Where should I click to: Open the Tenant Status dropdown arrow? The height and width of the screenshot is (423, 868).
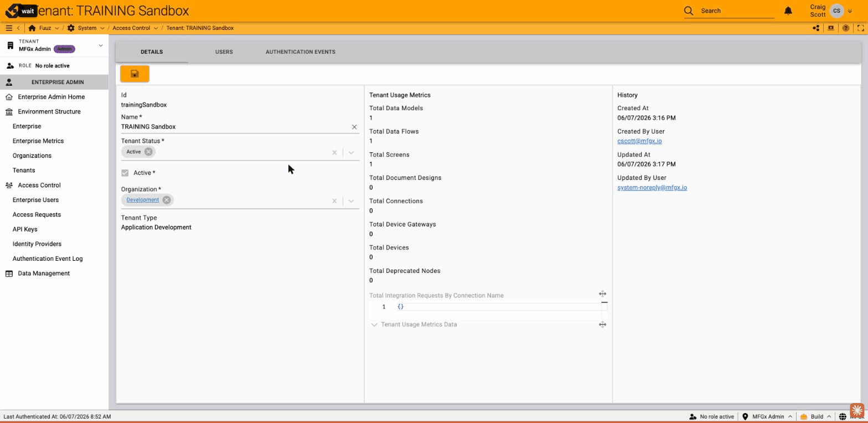[351, 152]
